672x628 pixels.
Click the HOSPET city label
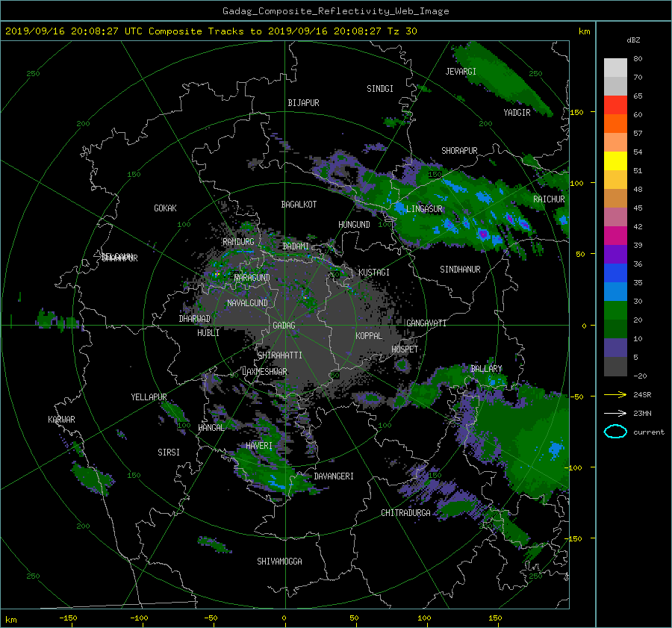[405, 349]
